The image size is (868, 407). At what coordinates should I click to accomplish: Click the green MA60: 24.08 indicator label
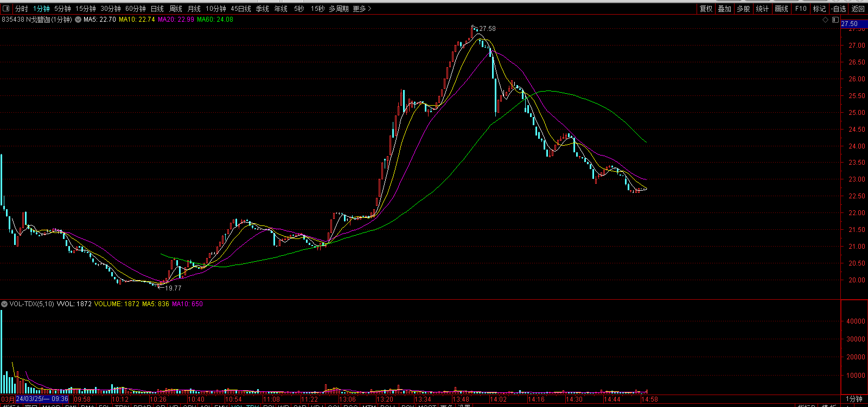point(215,20)
